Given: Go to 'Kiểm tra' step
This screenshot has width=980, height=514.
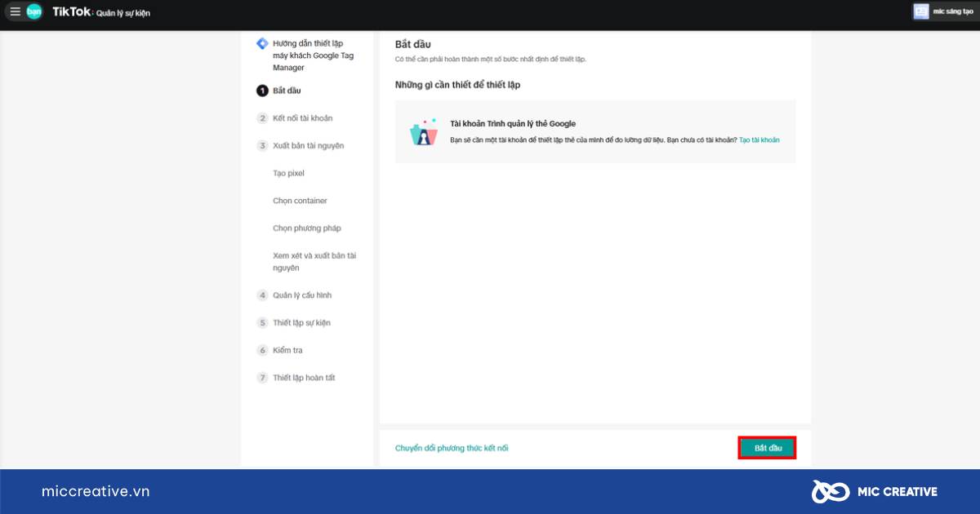Looking at the screenshot, I should 287,350.
